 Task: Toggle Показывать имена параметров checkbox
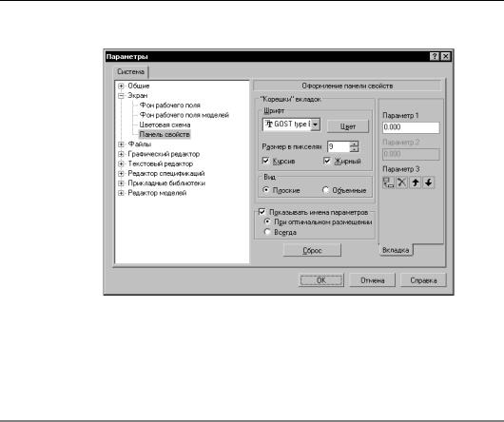262,212
